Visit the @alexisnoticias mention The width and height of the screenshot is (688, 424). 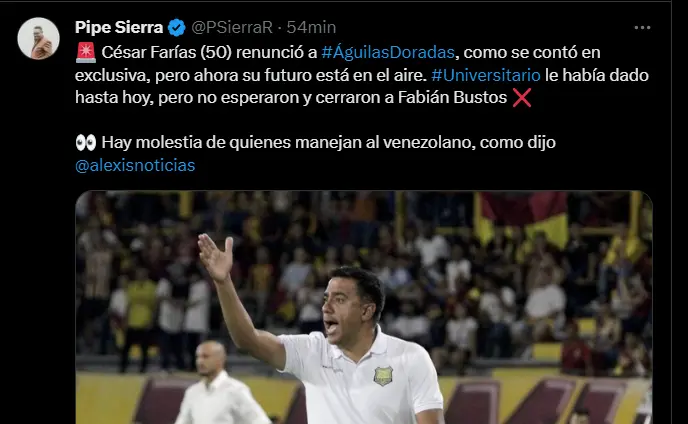pyautogui.click(x=135, y=165)
